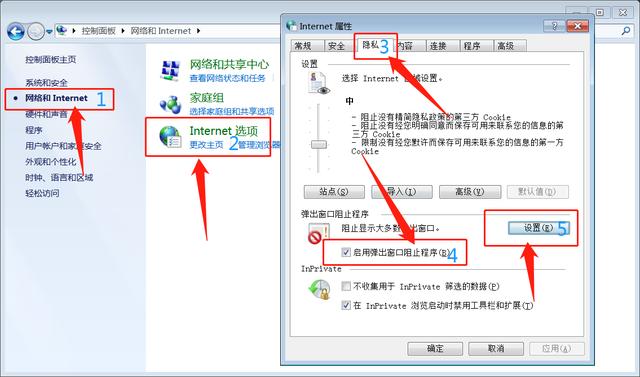Viewport: 640px width, 377px height.
Task: Click 更改主页 link under Internet options
Action: point(207,145)
